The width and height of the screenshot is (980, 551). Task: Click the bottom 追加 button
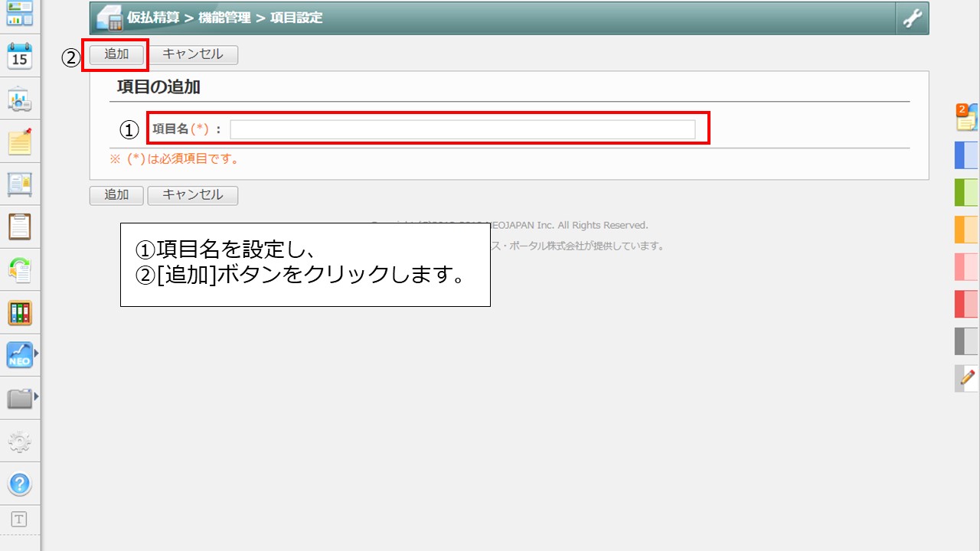[x=116, y=195]
